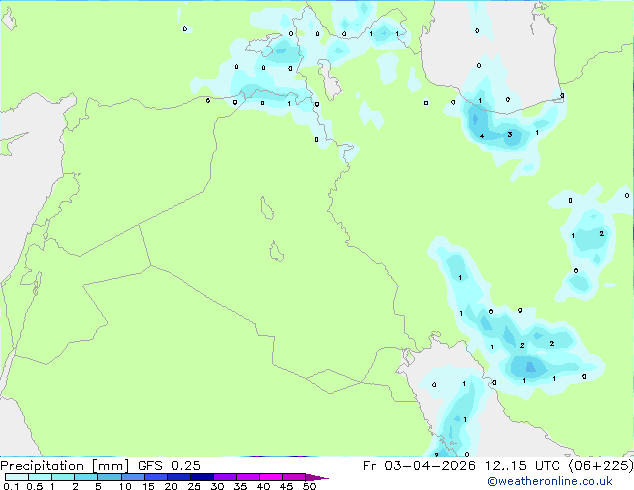634x490 pixels.
Task: Click the '(06+225)' forecast run label
Action: point(601,466)
